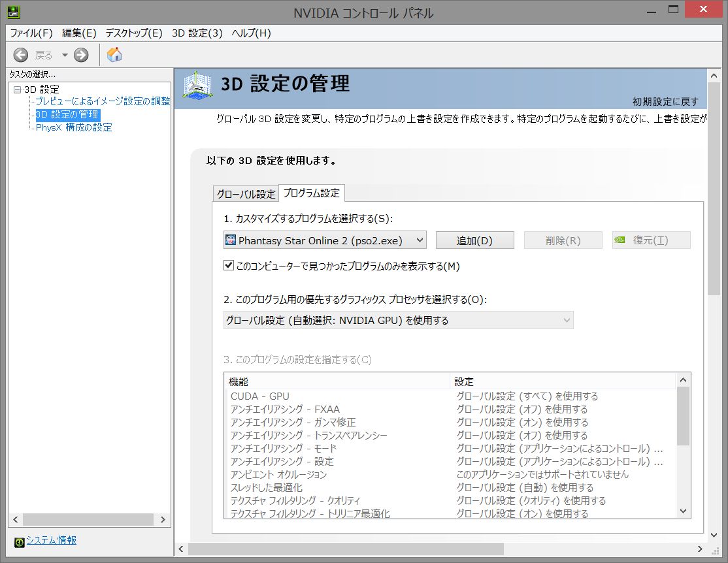Click the 機能 column header
Image resolution: width=728 pixels, height=563 pixels.
pyautogui.click(x=337, y=381)
